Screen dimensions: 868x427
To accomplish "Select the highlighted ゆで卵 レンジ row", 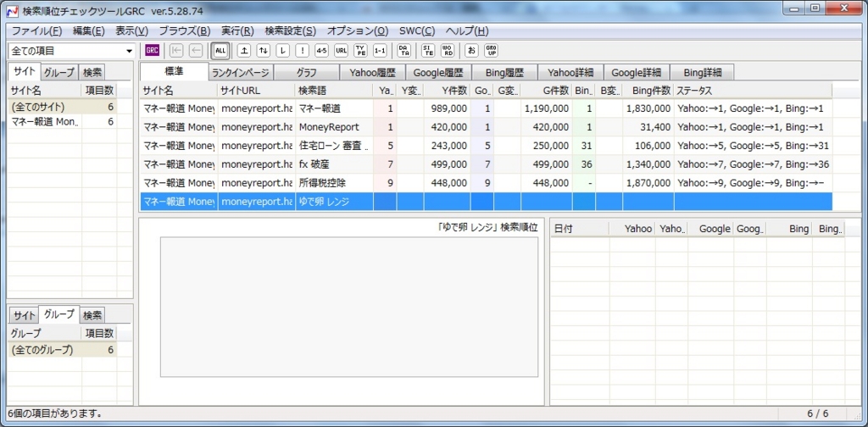I will pyautogui.click(x=486, y=202).
